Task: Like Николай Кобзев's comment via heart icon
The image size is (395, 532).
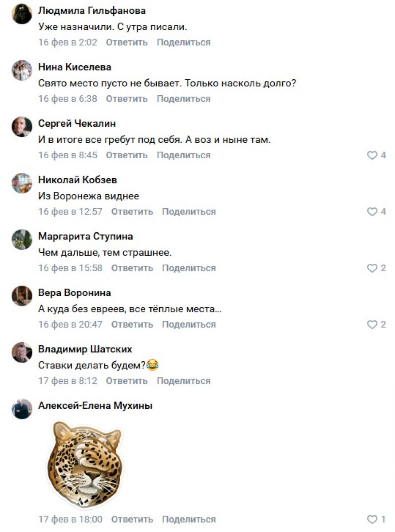Action: (x=372, y=211)
